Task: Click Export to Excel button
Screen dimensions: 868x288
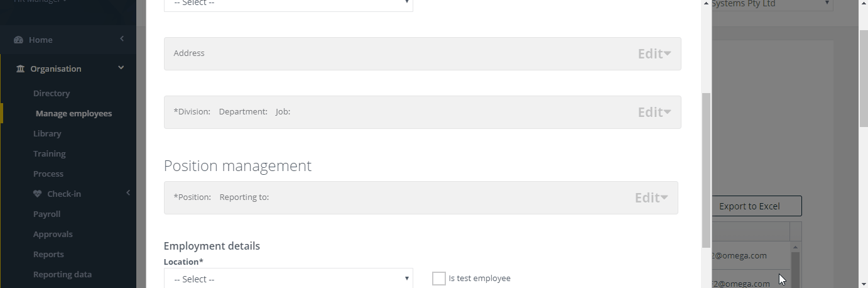Action: click(x=749, y=206)
